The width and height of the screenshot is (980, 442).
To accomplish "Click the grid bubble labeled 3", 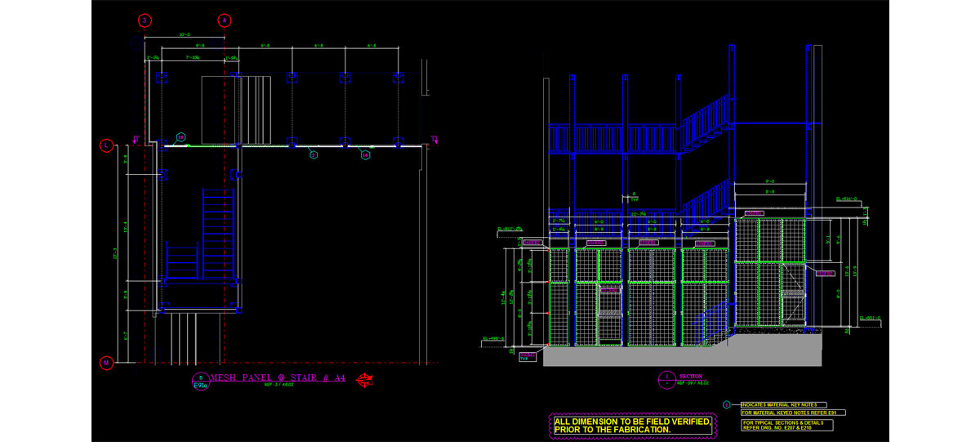I will [145, 20].
